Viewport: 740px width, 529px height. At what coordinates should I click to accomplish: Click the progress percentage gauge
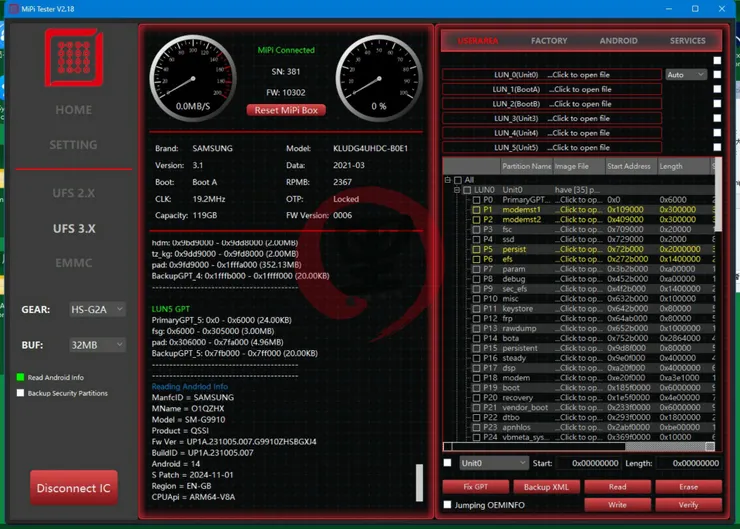click(x=378, y=82)
